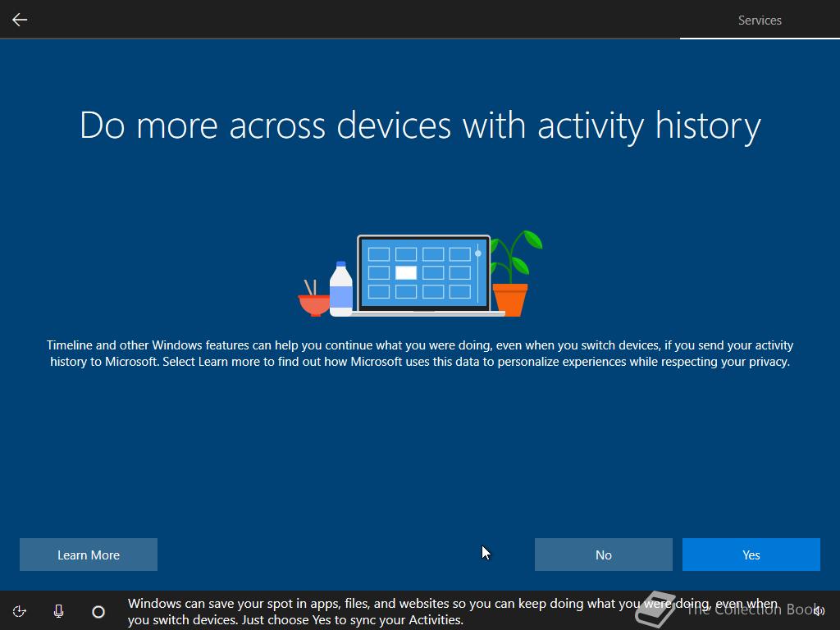
Task: Decline activity history with No
Action: coord(603,555)
